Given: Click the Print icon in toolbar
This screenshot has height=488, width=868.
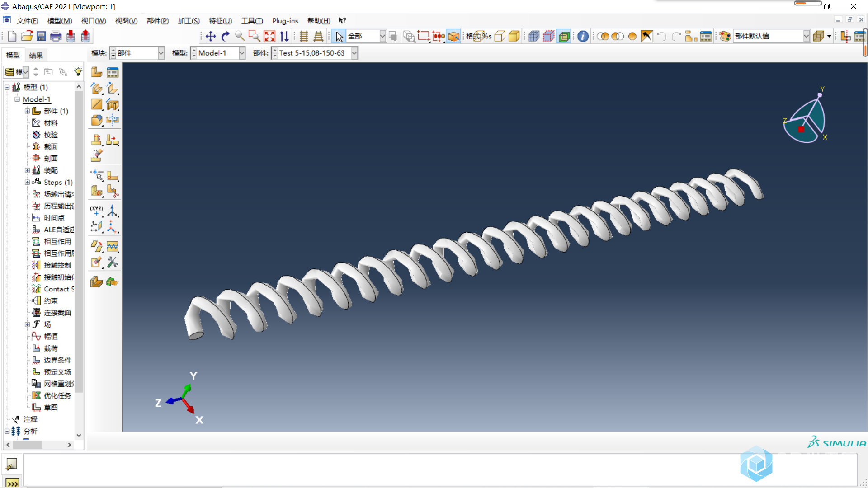Looking at the screenshot, I should click(x=56, y=36).
